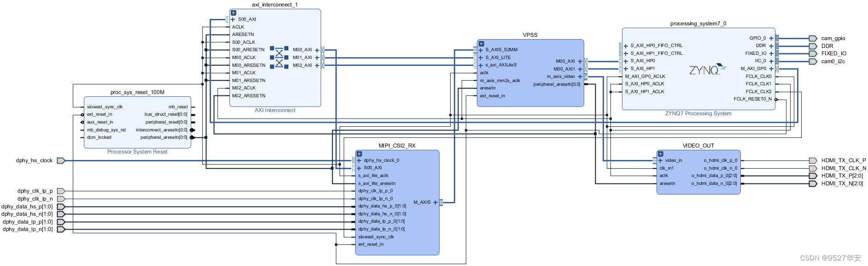Click the interconnect_aresetn[0:0] pin label

coord(161,130)
